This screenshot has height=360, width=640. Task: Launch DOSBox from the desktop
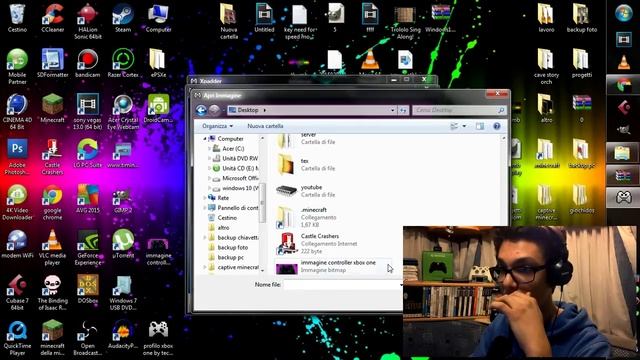pyautogui.click(x=88, y=290)
